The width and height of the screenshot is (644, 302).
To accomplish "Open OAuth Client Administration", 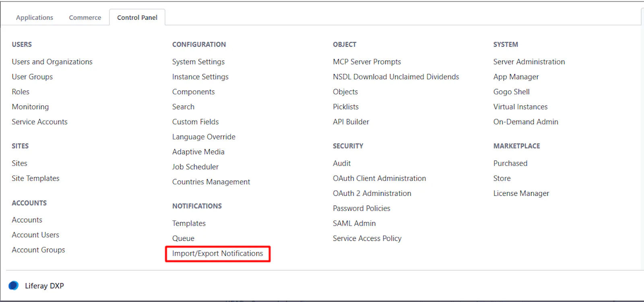I will coord(379,179).
